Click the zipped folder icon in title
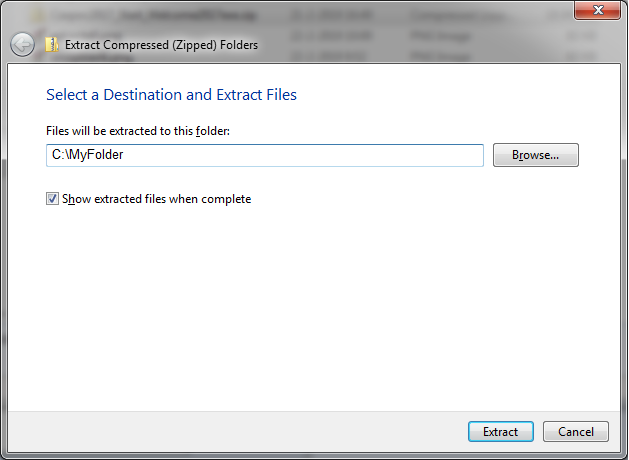Viewport: 629px width, 460px height. click(x=52, y=45)
